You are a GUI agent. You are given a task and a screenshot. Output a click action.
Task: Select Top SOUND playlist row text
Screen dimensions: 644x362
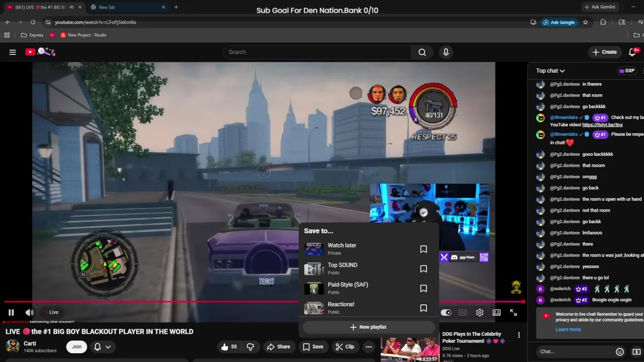343,265
